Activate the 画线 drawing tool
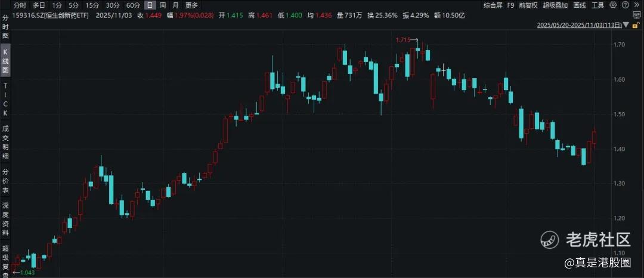Image resolution: width=644 pixels, height=278 pixels. pyautogui.click(x=580, y=5)
